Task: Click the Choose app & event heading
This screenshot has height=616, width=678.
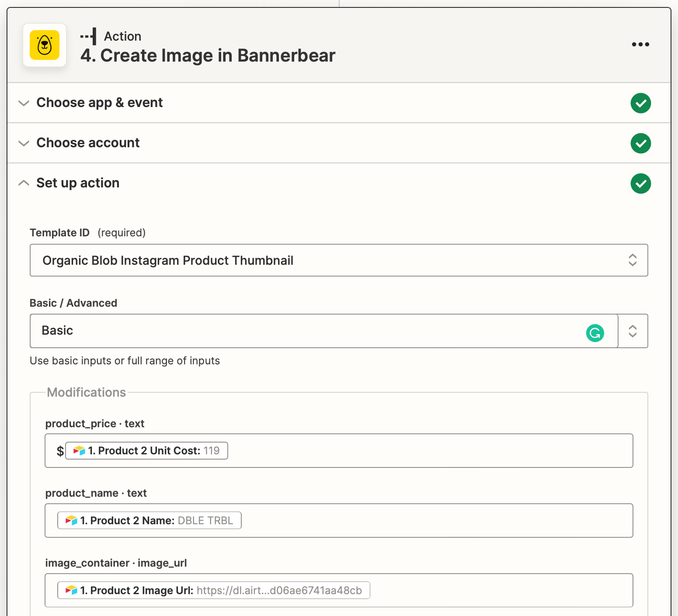Action: tap(100, 103)
